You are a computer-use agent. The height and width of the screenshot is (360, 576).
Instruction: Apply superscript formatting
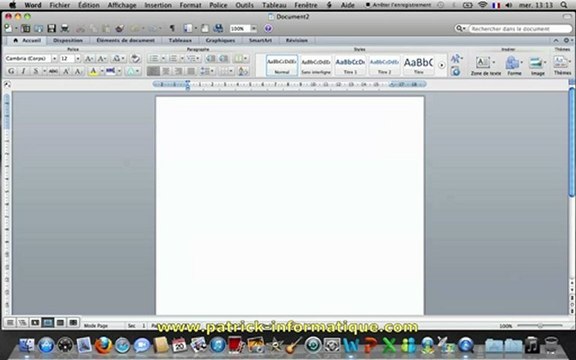66,71
